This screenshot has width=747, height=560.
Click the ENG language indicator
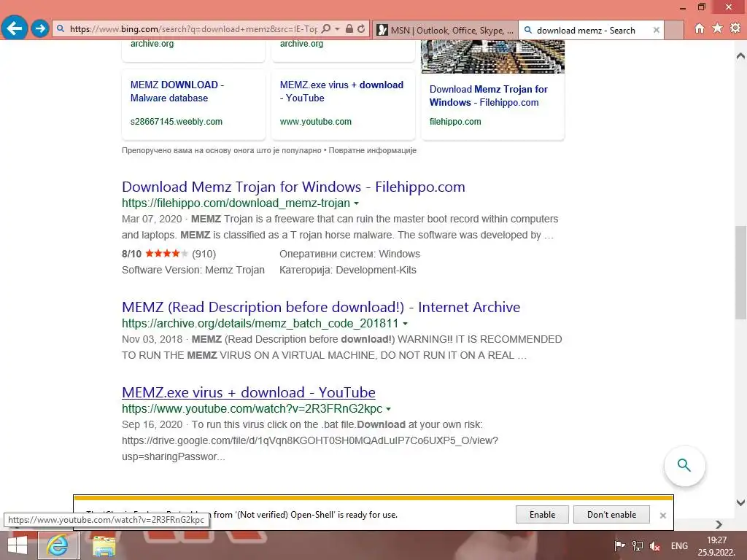point(679,546)
